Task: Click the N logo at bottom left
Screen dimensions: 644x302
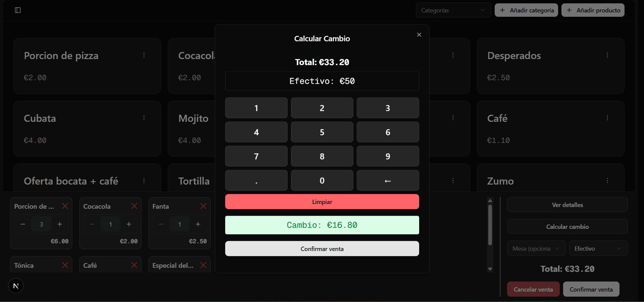Action: tap(15, 286)
